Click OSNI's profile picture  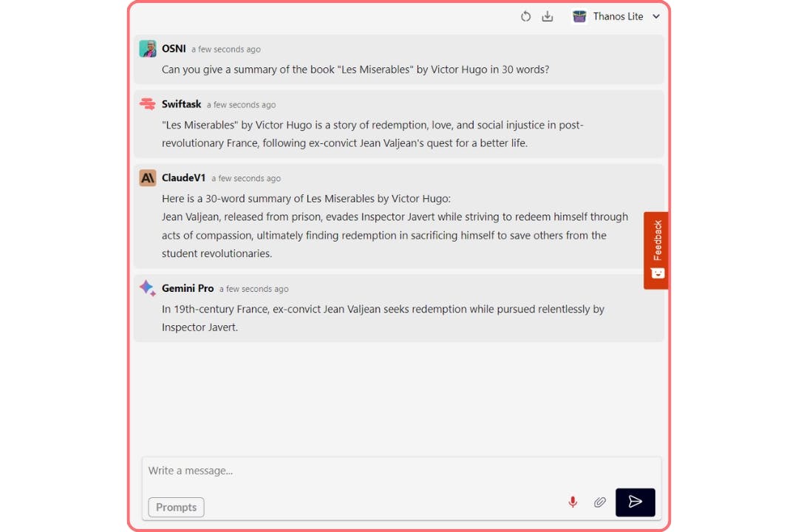(x=148, y=48)
